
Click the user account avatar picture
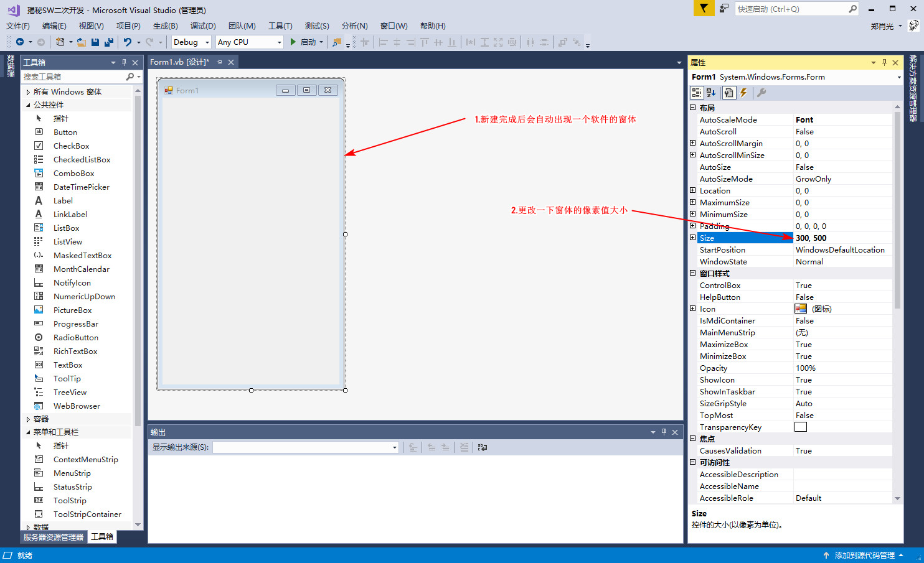913,26
